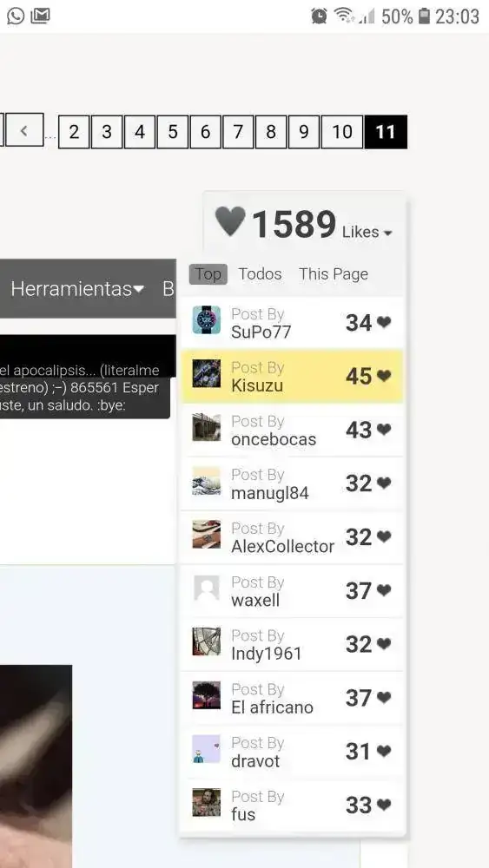The height and width of the screenshot is (868, 489).
Task: Open the post by dravot
Action: click(292, 752)
